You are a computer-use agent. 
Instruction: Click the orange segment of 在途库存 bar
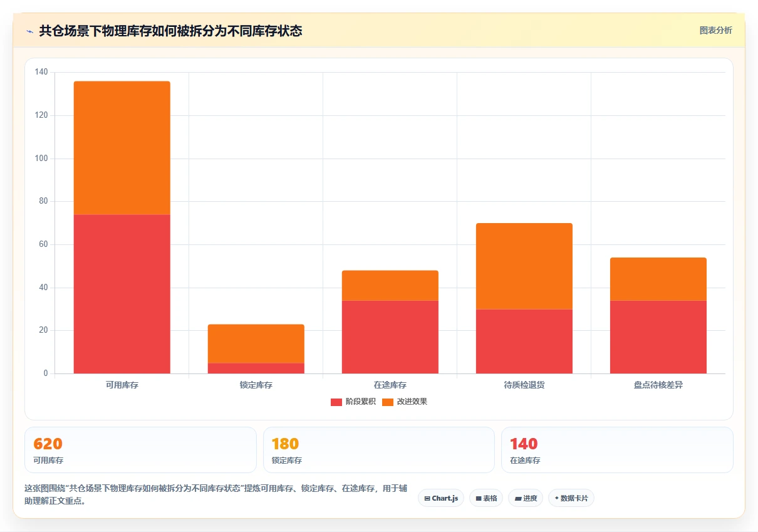(390, 286)
